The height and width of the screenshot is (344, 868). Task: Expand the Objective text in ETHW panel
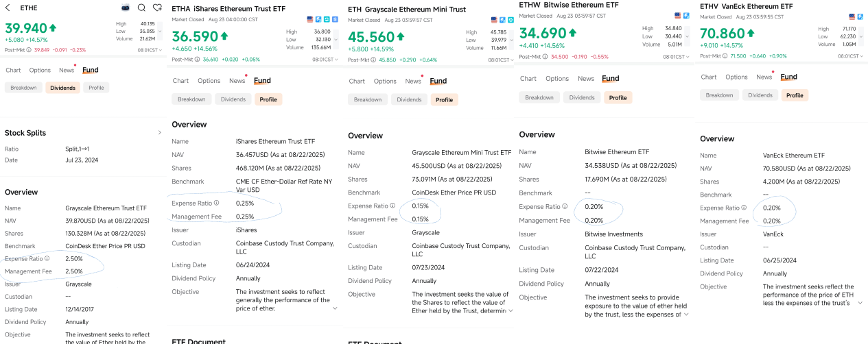click(x=687, y=314)
